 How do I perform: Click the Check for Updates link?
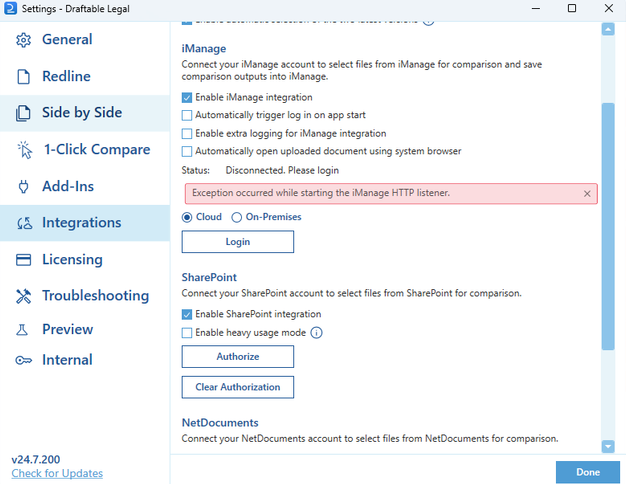(57, 473)
